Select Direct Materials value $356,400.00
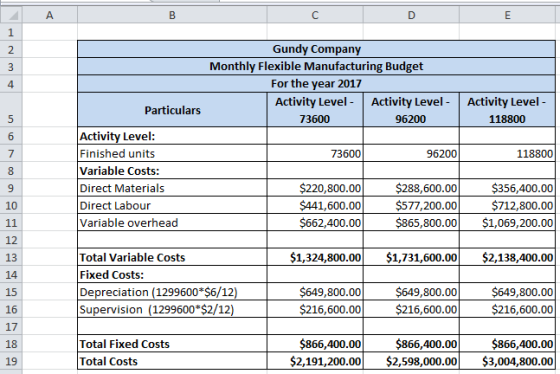The height and width of the screenshot is (374, 560). (x=508, y=188)
